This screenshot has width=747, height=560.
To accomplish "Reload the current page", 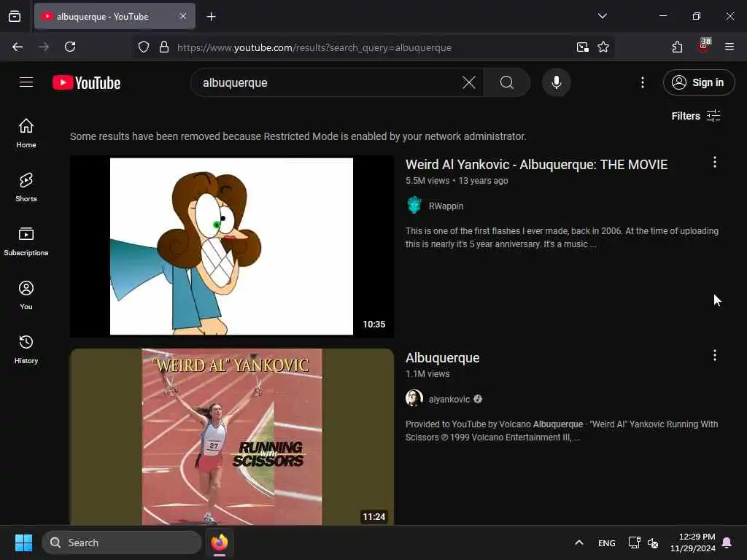I will coord(70,47).
